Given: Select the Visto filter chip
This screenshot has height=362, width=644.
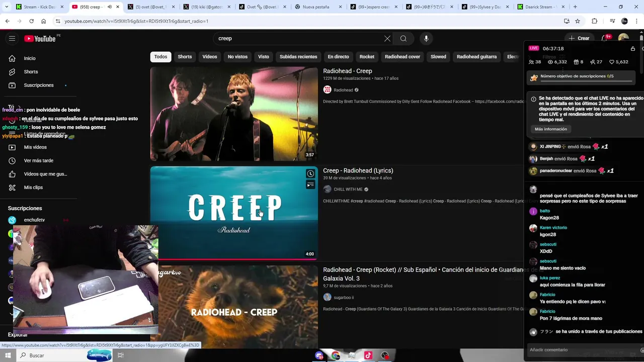Looking at the screenshot, I should coord(264,57).
